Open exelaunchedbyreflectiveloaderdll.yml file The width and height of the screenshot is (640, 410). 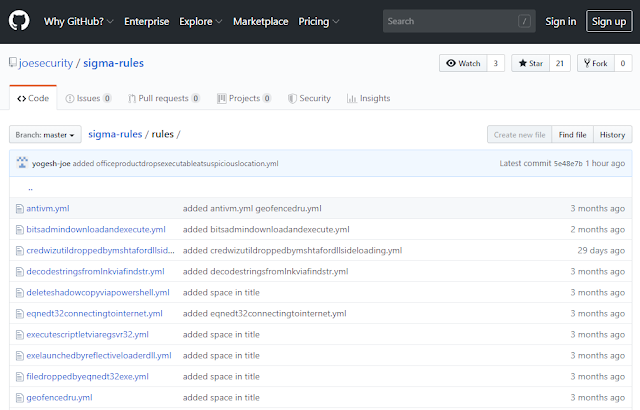tap(99, 355)
